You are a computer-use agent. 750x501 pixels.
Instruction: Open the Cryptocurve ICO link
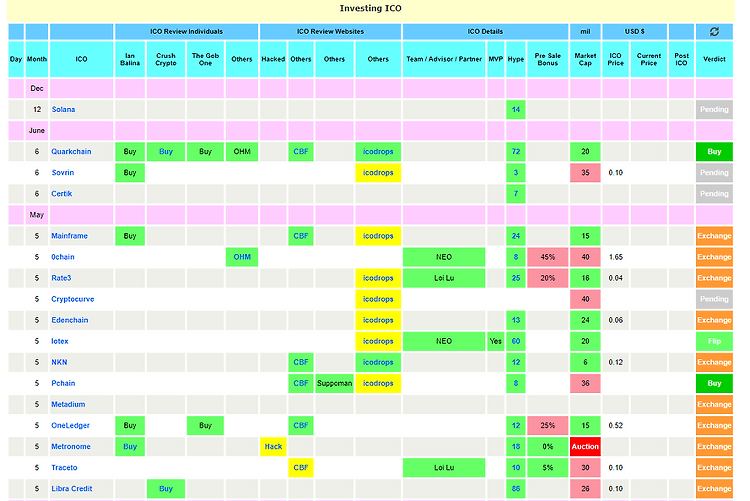click(x=73, y=299)
